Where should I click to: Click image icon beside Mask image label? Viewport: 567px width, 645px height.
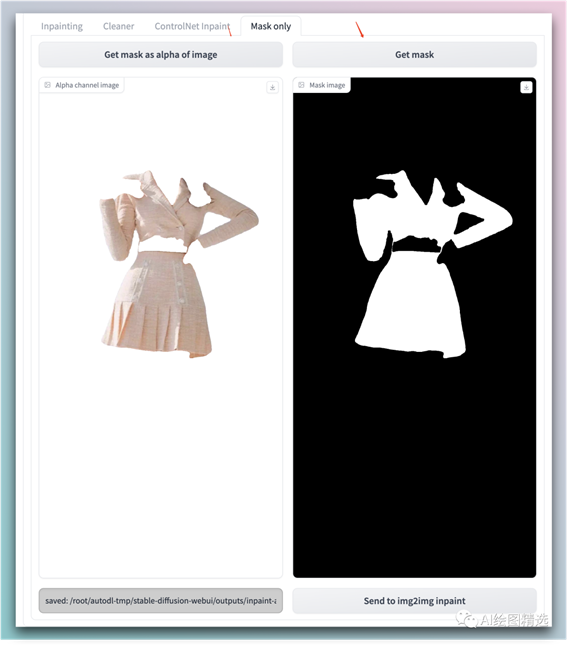302,85
